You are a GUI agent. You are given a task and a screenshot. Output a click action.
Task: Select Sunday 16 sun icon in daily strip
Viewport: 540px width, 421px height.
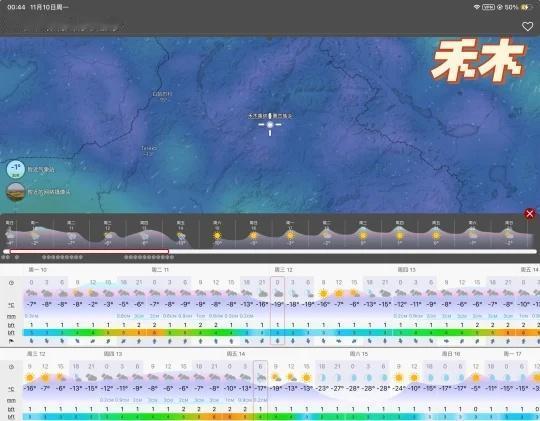pos(253,236)
